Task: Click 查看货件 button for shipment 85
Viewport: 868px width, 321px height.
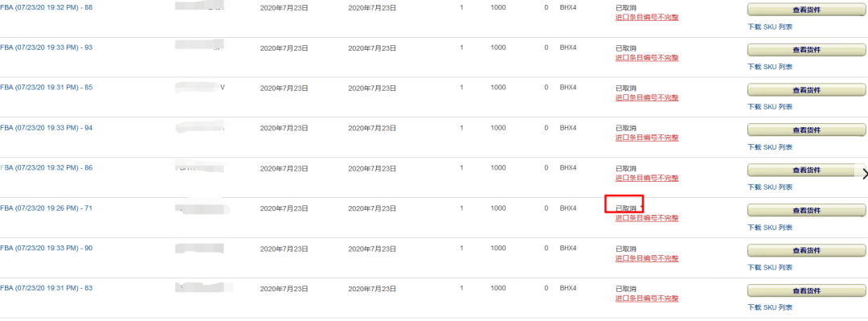Action: pos(806,90)
